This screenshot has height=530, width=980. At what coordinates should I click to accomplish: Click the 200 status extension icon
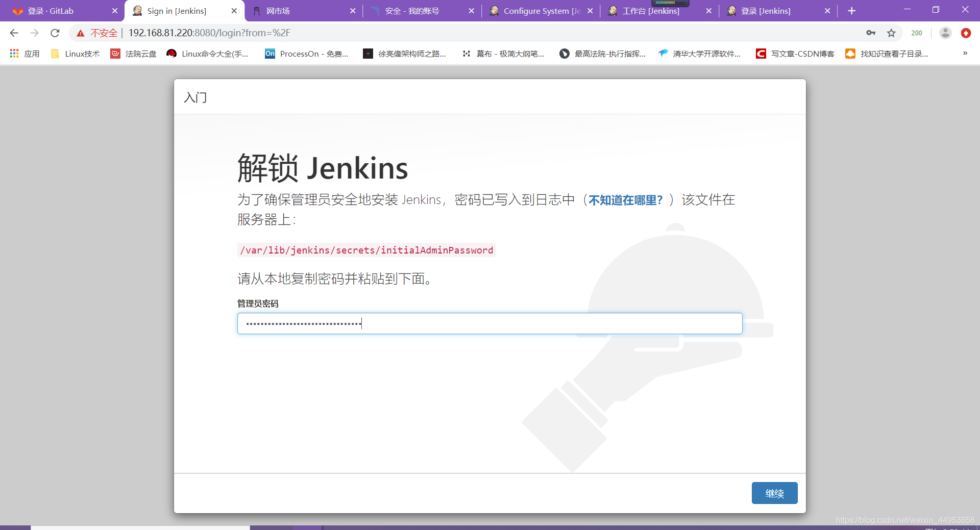tap(917, 33)
